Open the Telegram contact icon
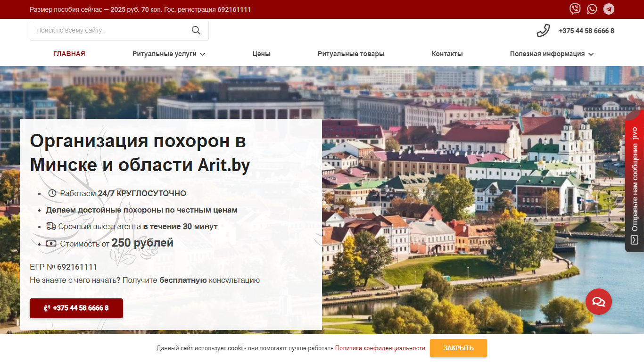Viewport: 644px width, 362px height. (609, 9)
